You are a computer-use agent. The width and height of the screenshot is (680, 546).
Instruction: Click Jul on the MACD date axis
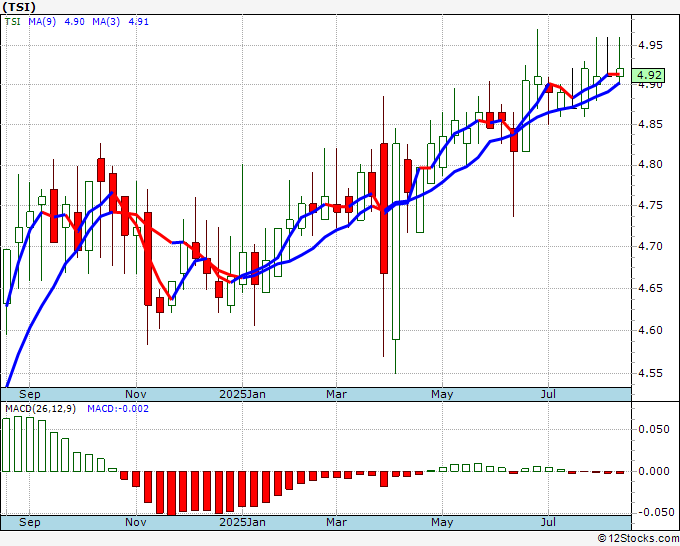pos(549,522)
